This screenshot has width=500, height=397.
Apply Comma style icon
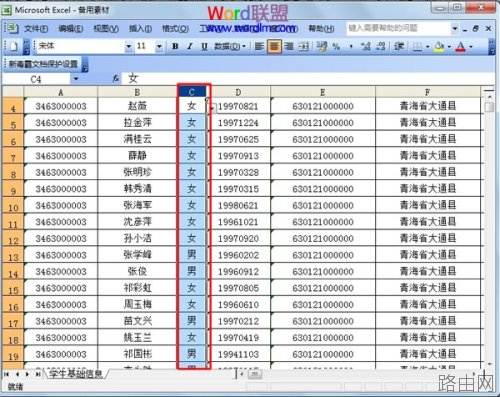click(351, 46)
